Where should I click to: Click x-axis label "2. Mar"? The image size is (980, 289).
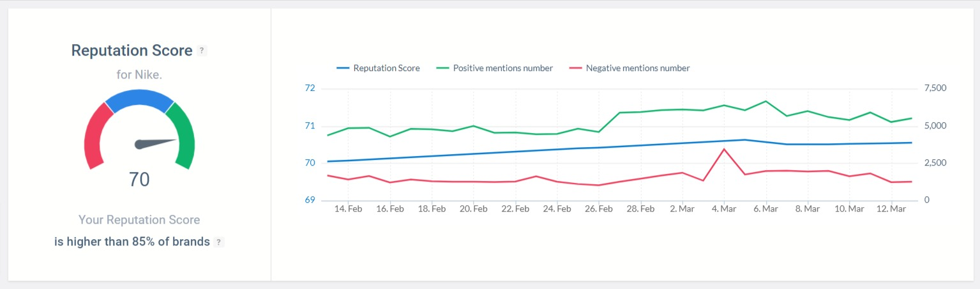(682, 209)
